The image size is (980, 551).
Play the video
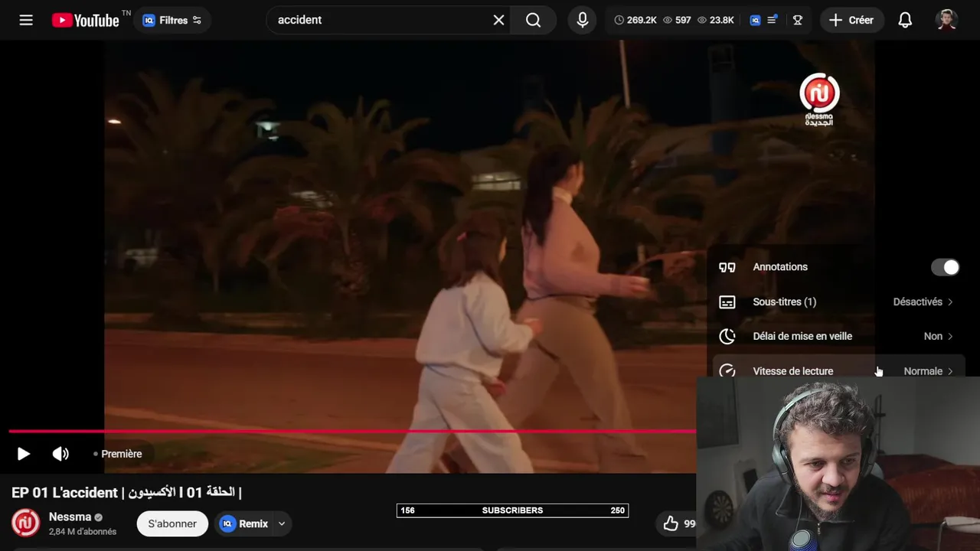tap(24, 454)
